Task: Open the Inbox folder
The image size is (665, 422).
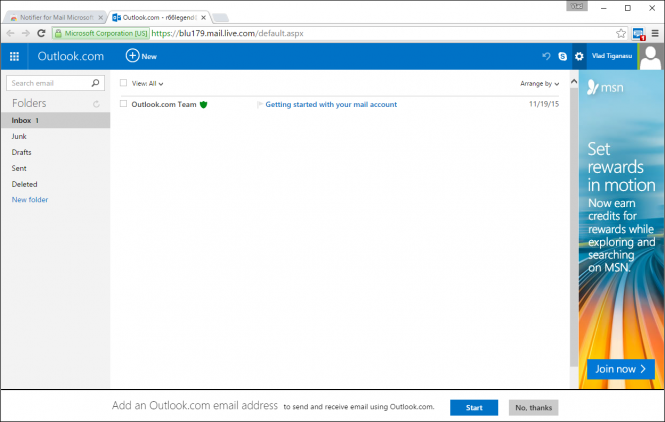Action: (56, 120)
